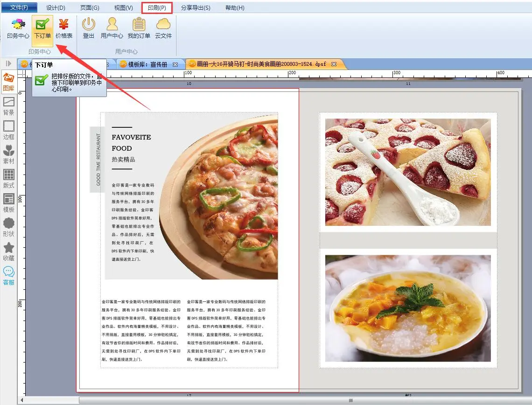The width and height of the screenshot is (532, 405).
Task: Switch to the 分享导出(S) ribbon tab
Action: (196, 8)
